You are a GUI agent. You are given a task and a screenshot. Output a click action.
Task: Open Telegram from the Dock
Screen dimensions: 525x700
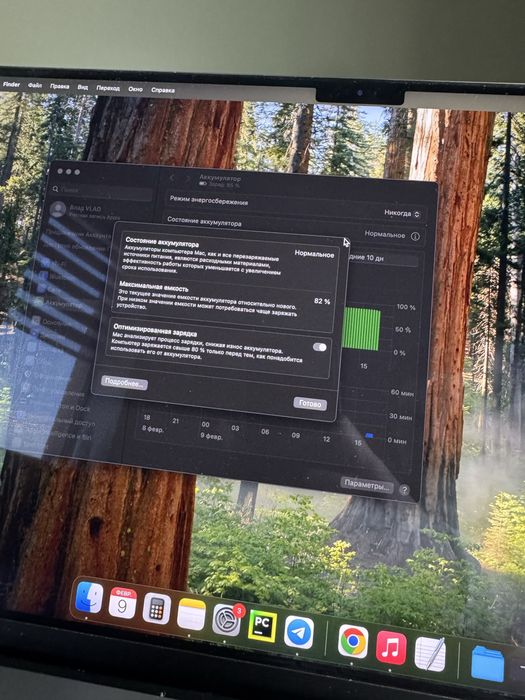[299, 632]
